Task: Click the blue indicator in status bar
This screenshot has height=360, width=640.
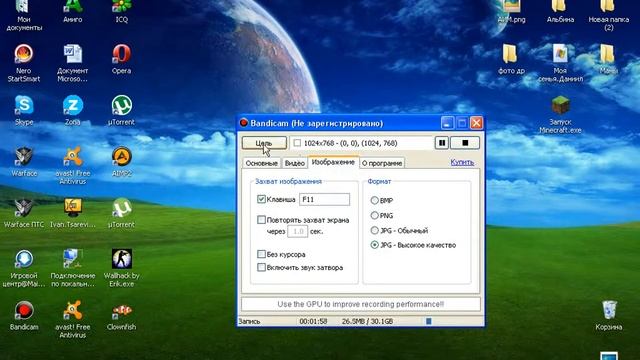Action: click(x=429, y=321)
